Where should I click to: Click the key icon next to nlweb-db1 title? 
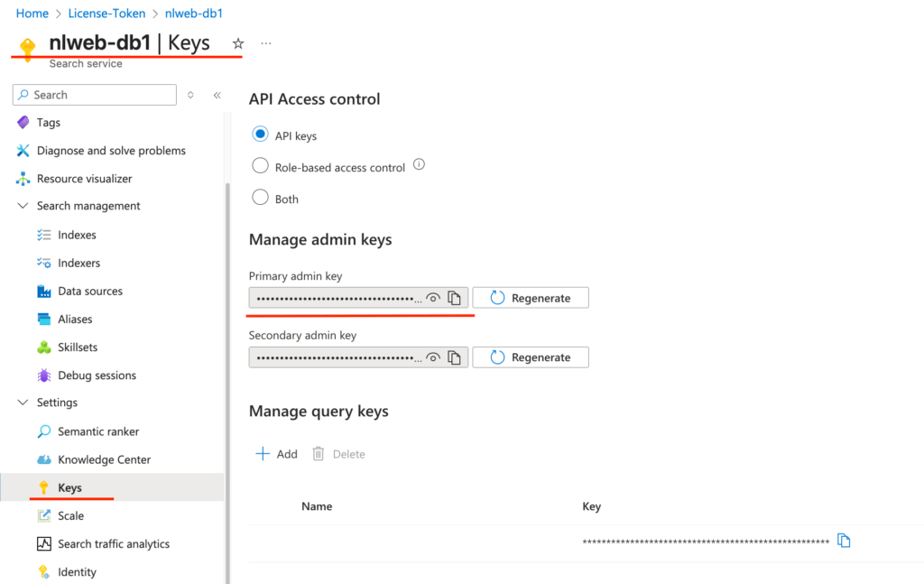click(x=27, y=48)
